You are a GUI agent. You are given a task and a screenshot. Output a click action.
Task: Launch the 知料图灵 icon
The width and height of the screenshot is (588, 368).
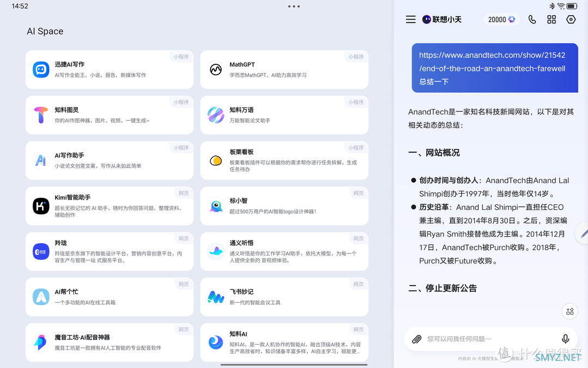(41, 115)
